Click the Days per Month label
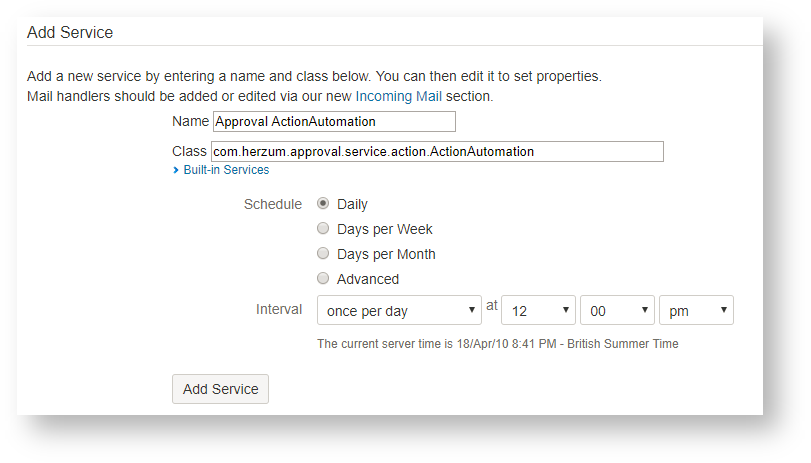Viewport: 811px width, 463px height. pos(386,254)
